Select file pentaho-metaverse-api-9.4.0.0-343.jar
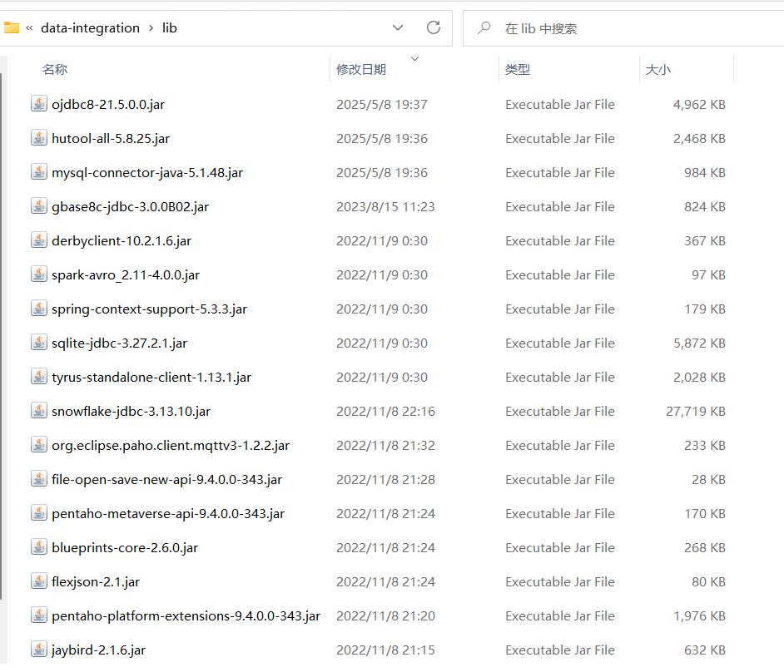 click(168, 514)
